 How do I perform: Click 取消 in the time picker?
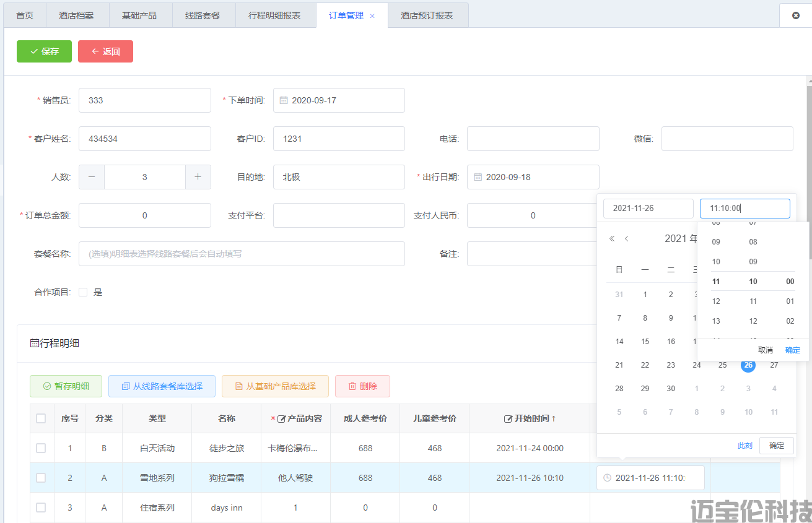pos(766,350)
